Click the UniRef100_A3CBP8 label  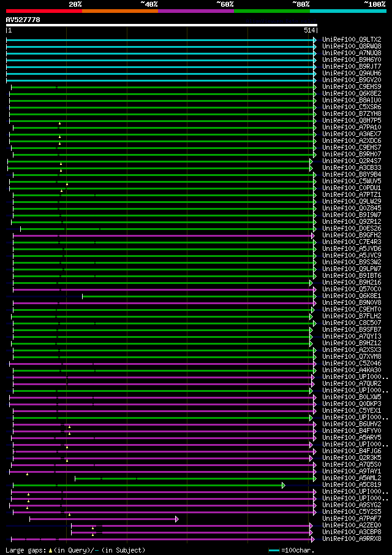coord(352,532)
